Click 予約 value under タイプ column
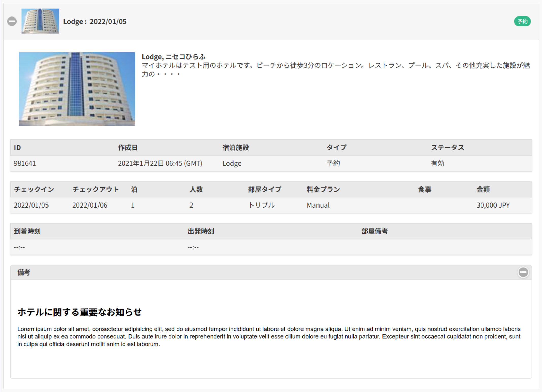The width and height of the screenshot is (542, 392). coord(333,163)
